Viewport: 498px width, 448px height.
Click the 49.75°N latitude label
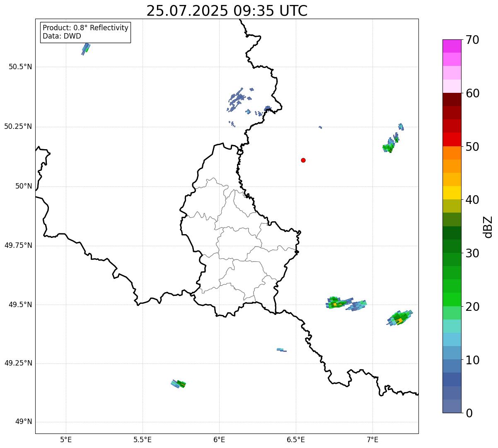(18, 245)
